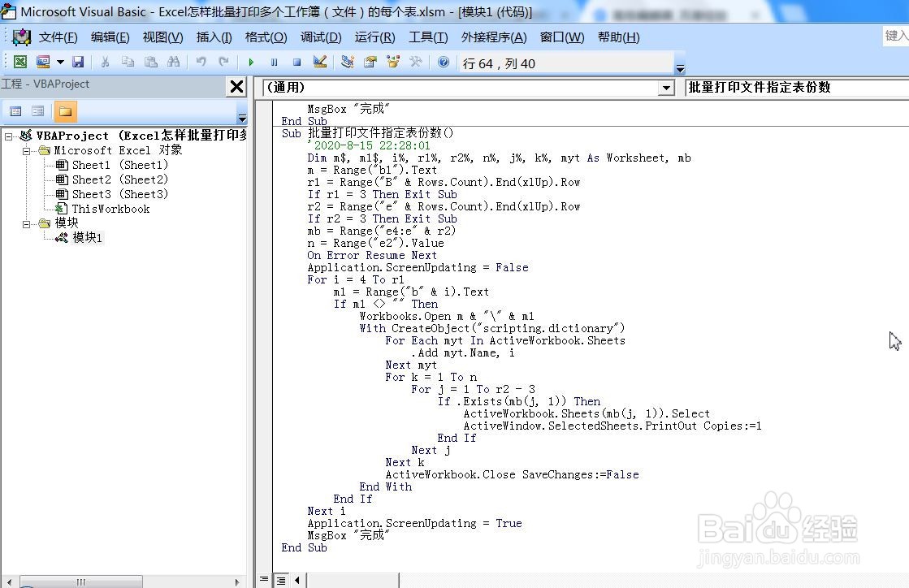Screen dimensions: 909x588
Task: Open VBA Help question mark icon
Action: point(444,62)
